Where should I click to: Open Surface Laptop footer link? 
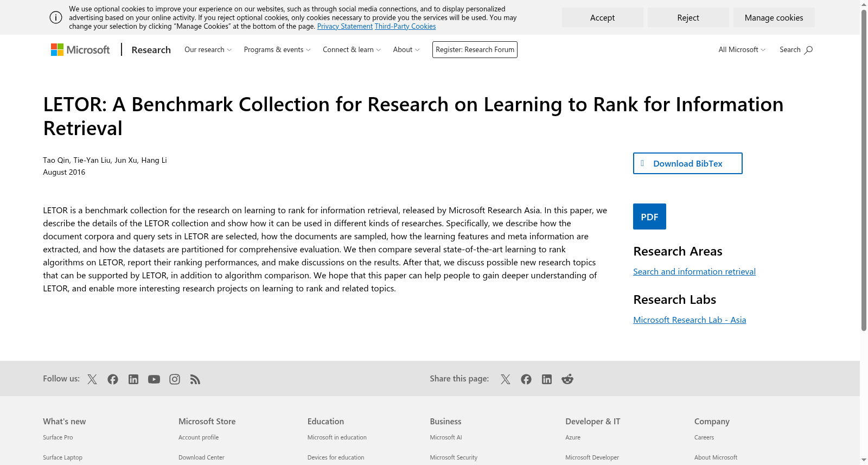tap(63, 457)
